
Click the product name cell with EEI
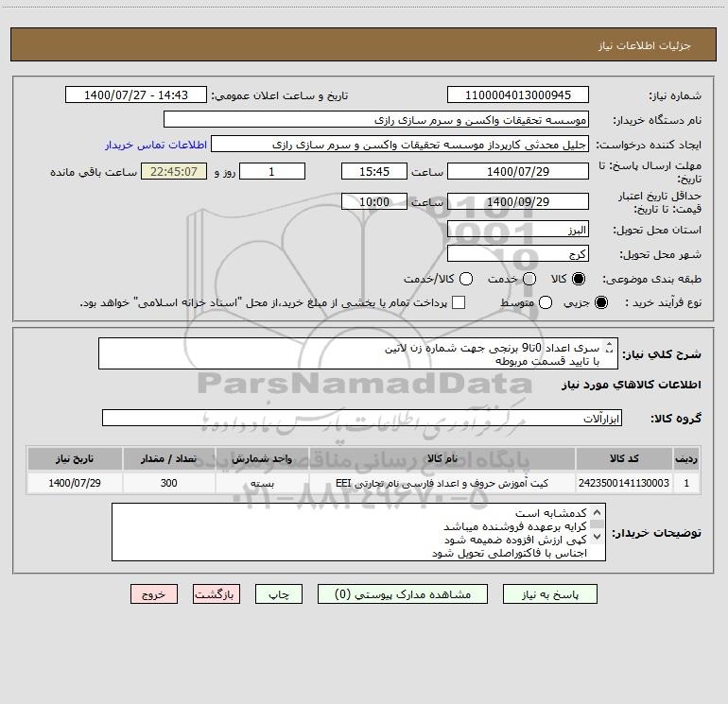442,483
